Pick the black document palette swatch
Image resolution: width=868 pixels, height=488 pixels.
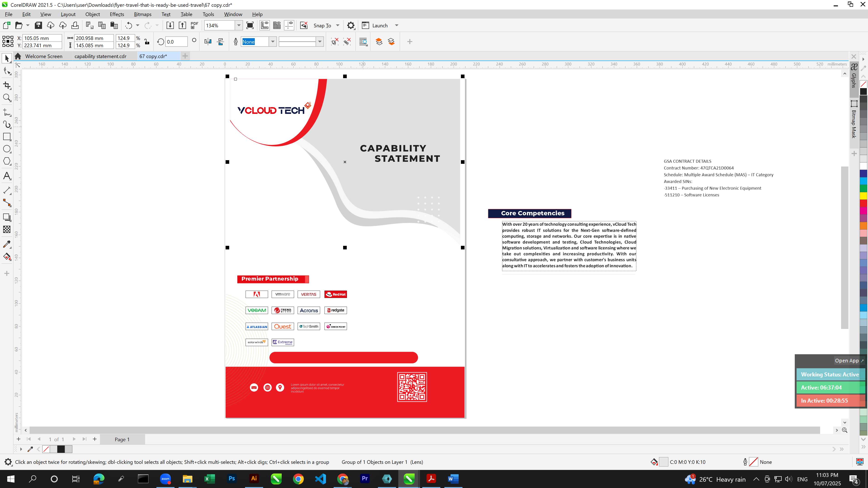[61, 449]
